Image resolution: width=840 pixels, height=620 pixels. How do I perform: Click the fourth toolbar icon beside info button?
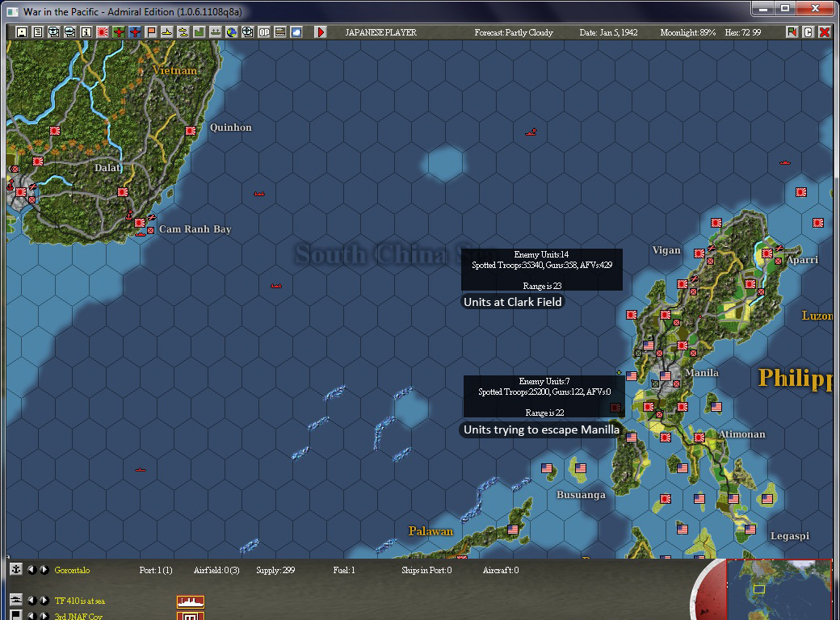coord(69,32)
